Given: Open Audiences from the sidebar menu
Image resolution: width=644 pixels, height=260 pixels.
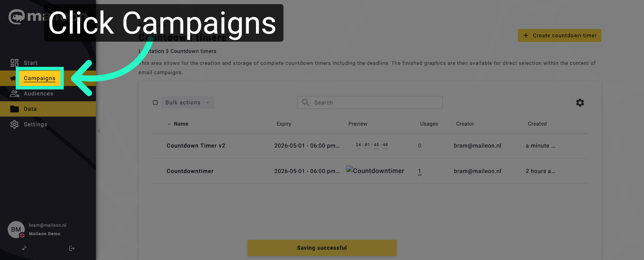Looking at the screenshot, I should tap(38, 93).
